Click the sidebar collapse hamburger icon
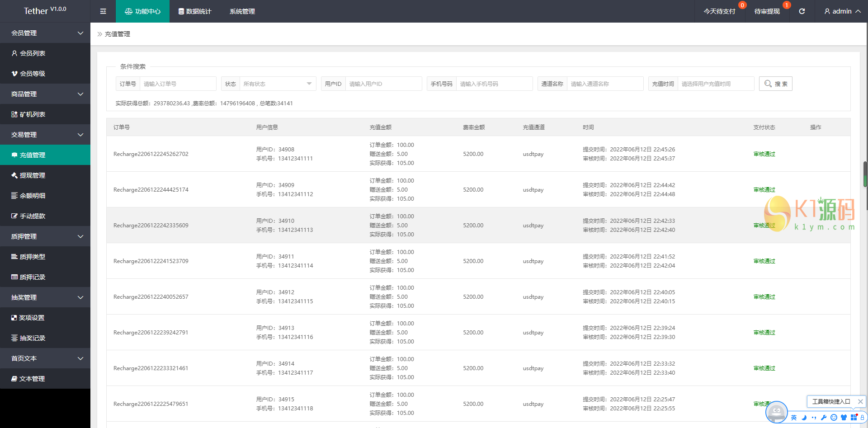Screen dimensions: 868x428 click(x=103, y=11)
